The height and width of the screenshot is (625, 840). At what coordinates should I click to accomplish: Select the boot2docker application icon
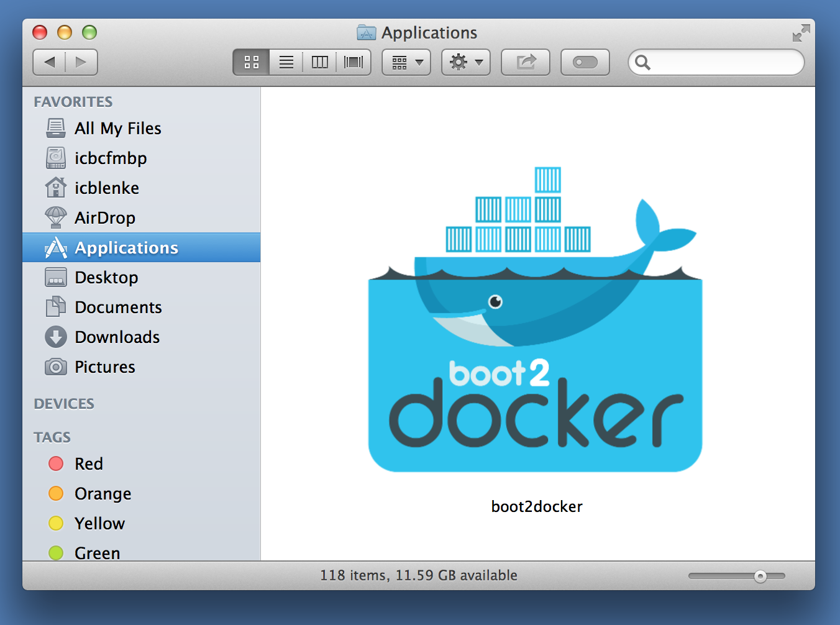click(x=536, y=319)
